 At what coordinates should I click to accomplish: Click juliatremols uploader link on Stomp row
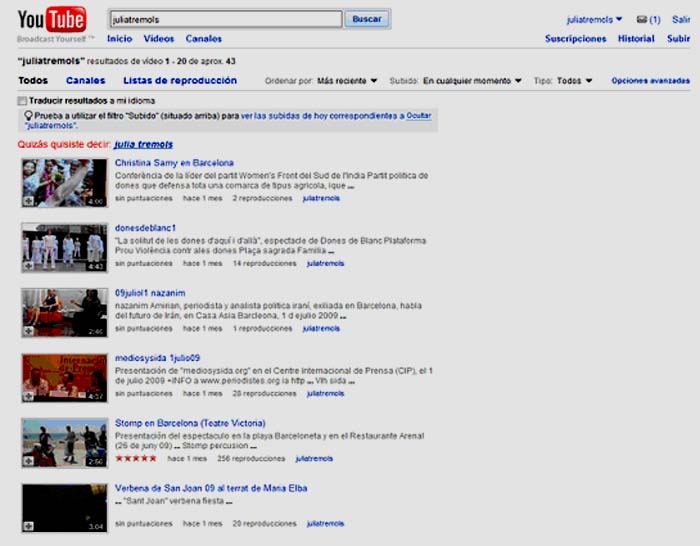pos(314,458)
